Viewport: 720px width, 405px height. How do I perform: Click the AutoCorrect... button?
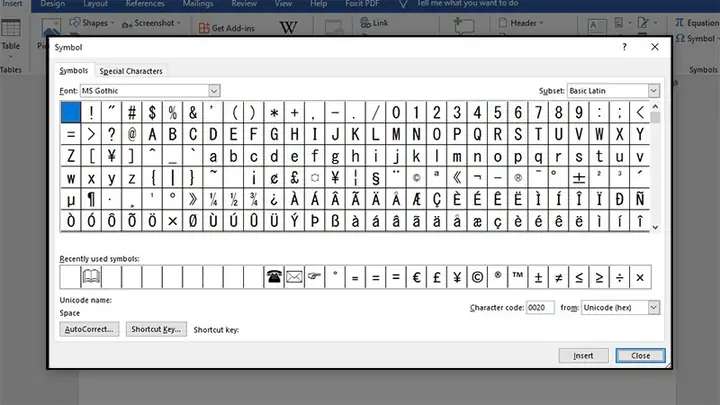[90, 329]
